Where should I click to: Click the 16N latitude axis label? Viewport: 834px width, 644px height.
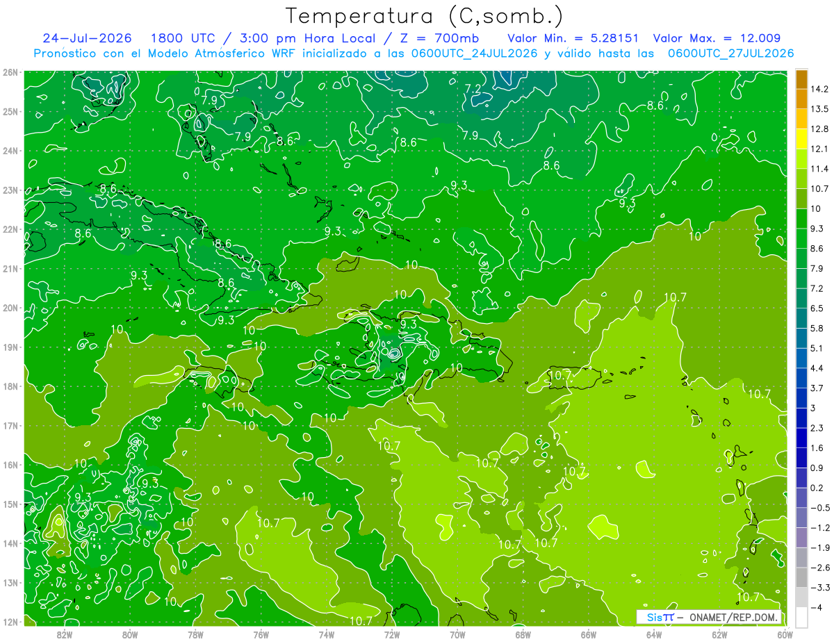[x=10, y=465]
